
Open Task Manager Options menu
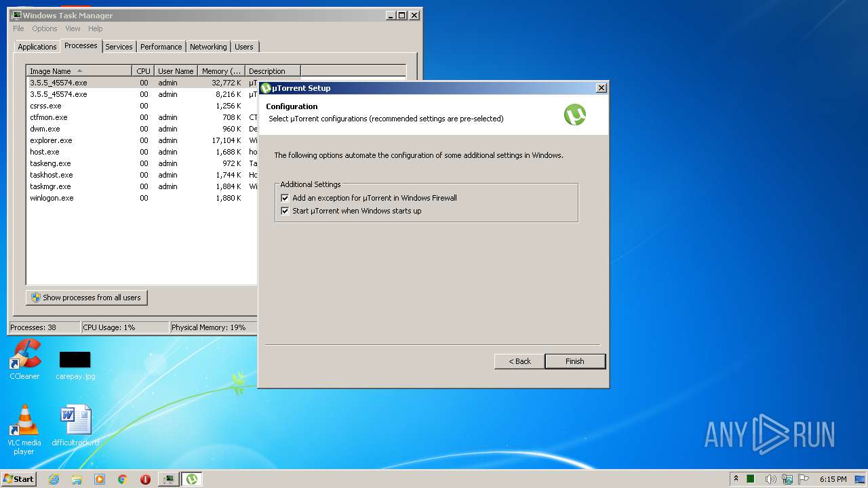click(x=45, y=28)
